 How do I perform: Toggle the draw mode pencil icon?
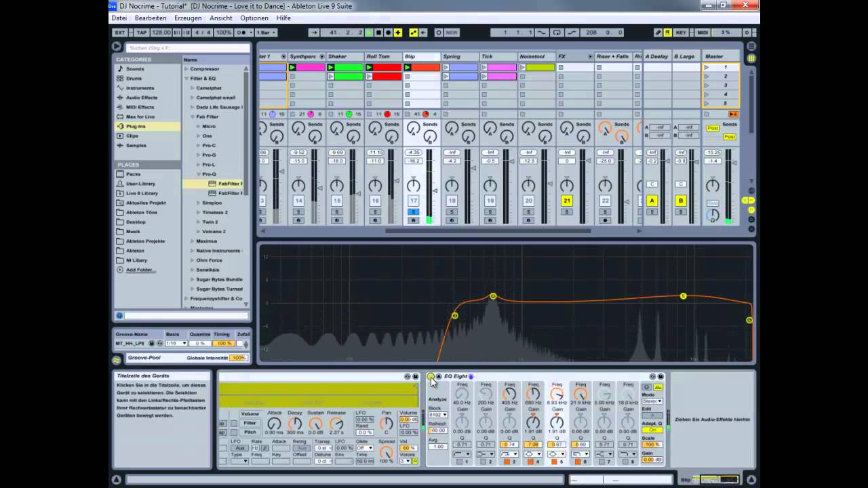click(658, 33)
